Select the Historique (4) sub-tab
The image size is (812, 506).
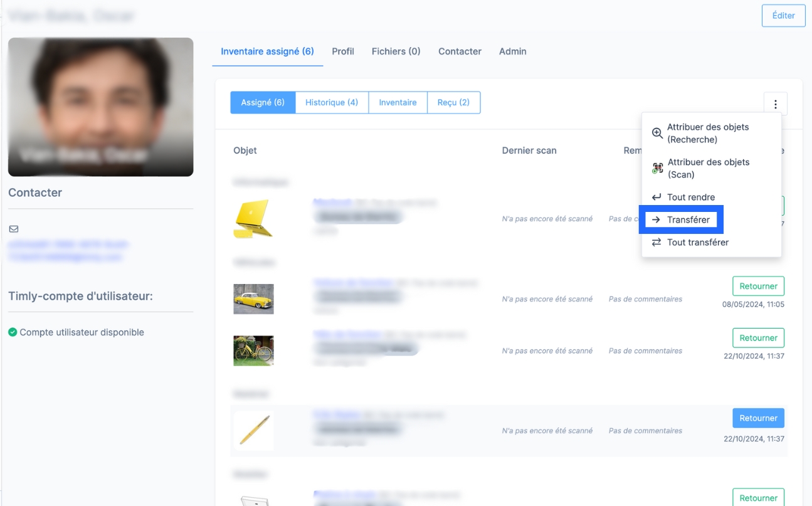pos(332,102)
